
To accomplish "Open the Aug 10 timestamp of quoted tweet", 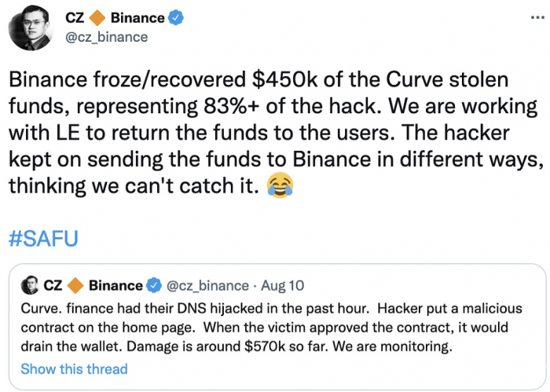I will pos(282,285).
